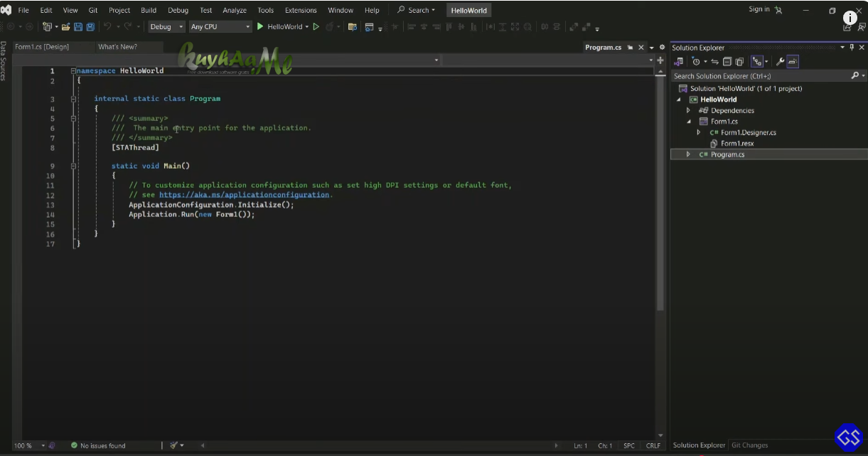868x456 pixels.
Task: Collapse the Form1.cs node
Action: coord(688,122)
